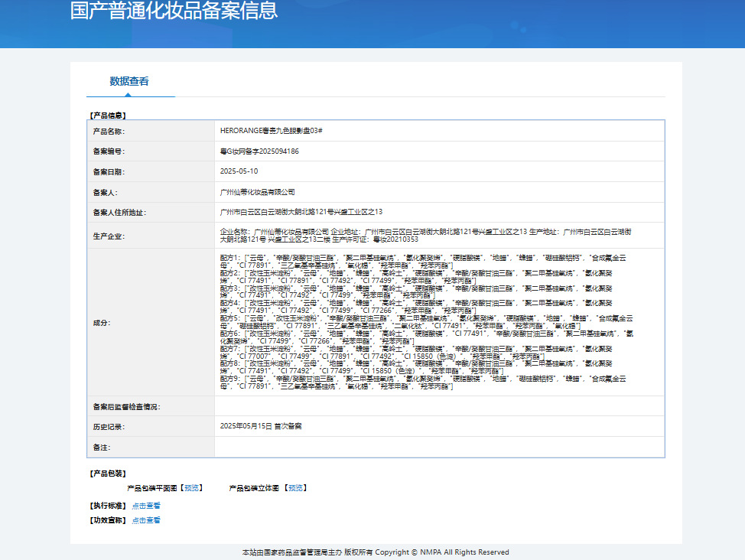
Task: Open 功效宣称 点击查看 link
Action: tap(146, 520)
